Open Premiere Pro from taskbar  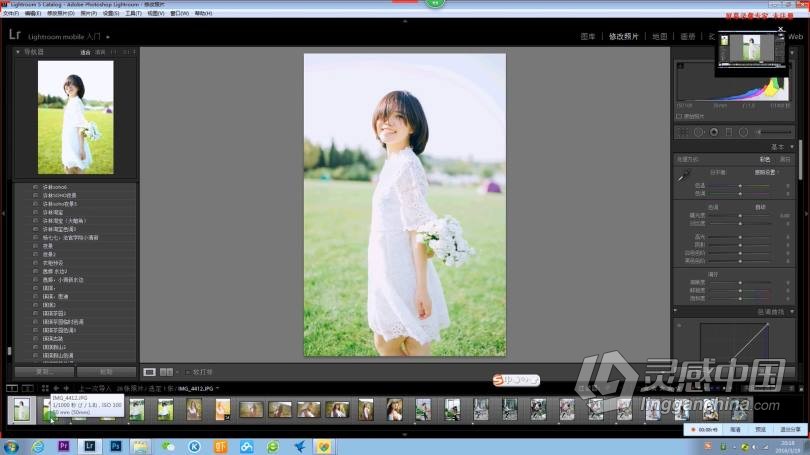(x=64, y=446)
